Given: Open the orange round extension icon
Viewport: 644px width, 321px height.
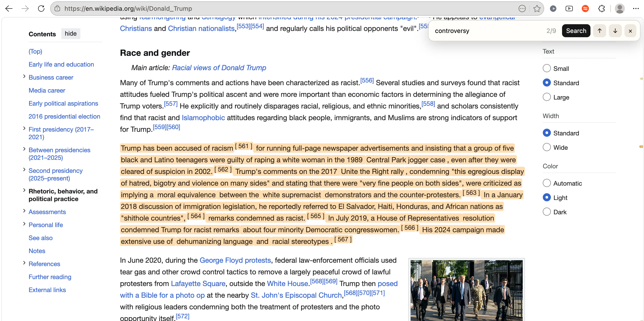Looking at the screenshot, I should (x=585, y=9).
